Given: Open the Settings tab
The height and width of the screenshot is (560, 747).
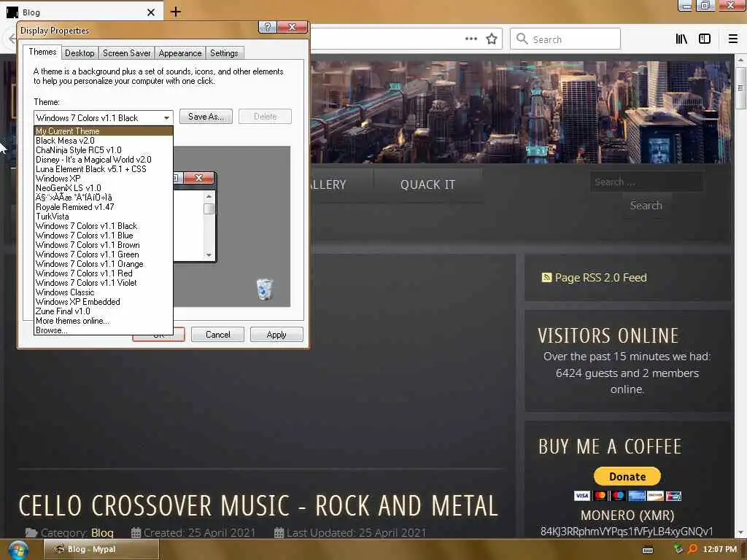Looking at the screenshot, I should pos(224,52).
